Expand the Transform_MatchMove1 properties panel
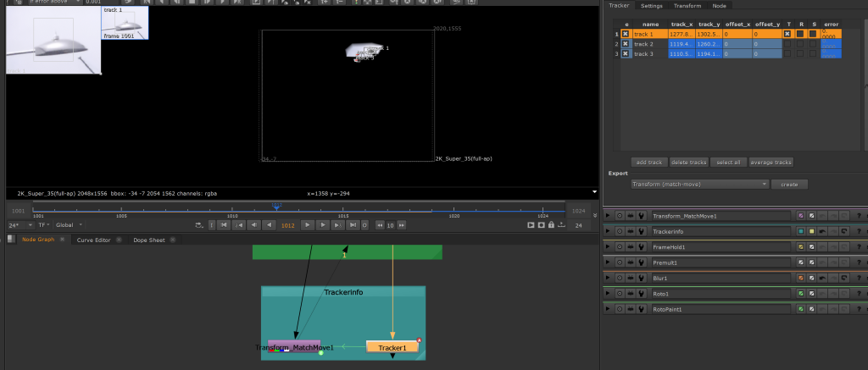The height and width of the screenshot is (370, 868). (x=607, y=216)
